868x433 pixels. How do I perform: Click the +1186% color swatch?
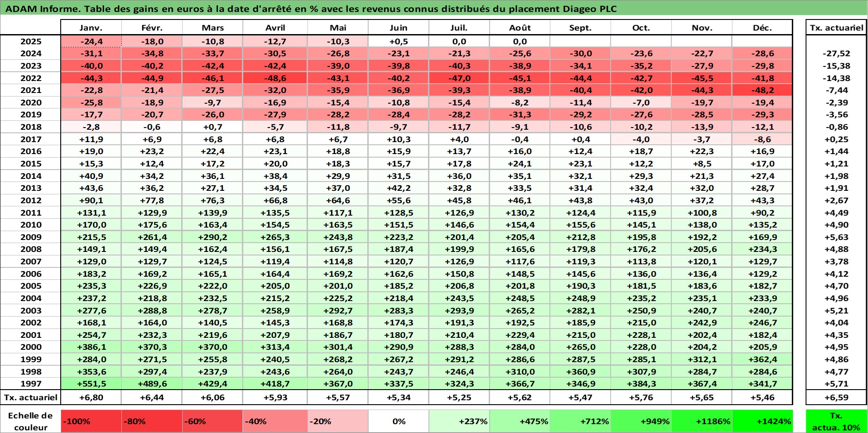(x=702, y=421)
